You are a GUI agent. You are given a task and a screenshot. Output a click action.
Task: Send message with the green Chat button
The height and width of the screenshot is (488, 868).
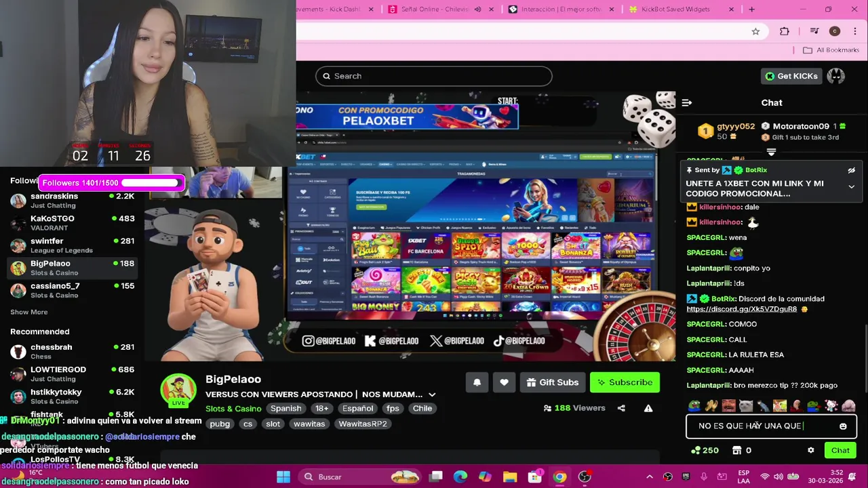click(x=840, y=450)
